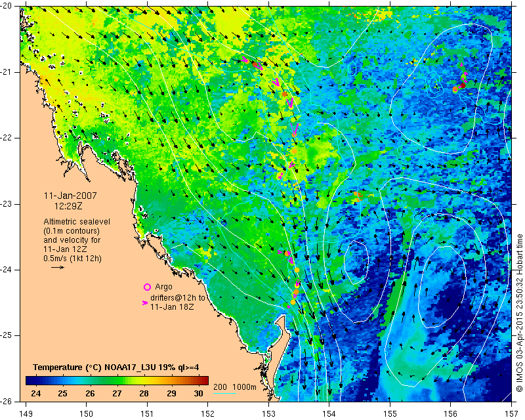The image size is (525, 420).
Task: Click the longitude axis label 153
Action: coord(268,414)
